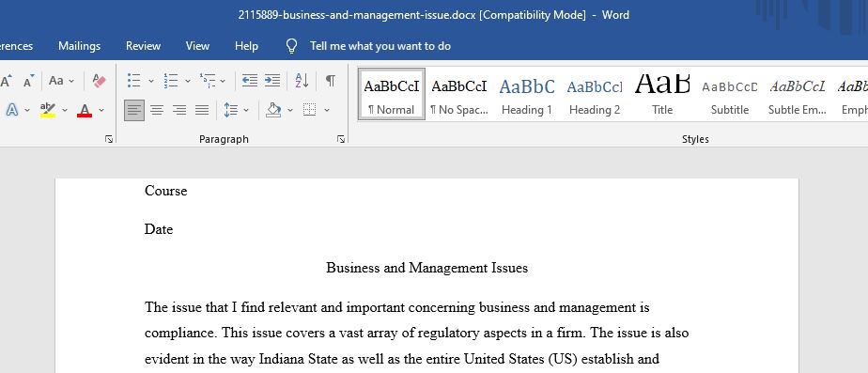Open the View tab
Image resolution: width=868 pixels, height=373 pixels.
[x=197, y=46]
